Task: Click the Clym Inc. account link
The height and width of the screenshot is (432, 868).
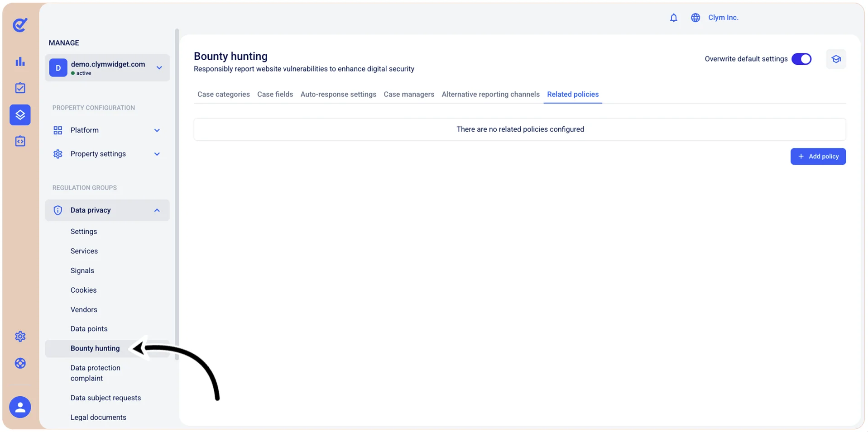Action: click(x=723, y=18)
